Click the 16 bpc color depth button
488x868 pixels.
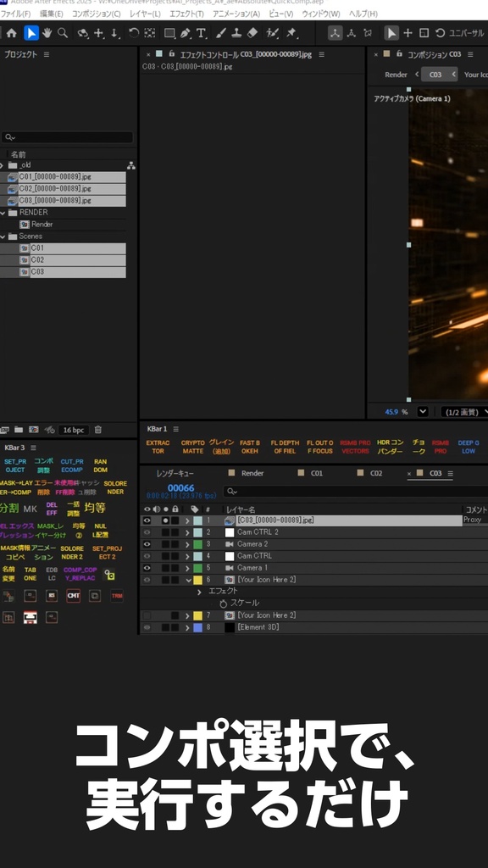74,430
